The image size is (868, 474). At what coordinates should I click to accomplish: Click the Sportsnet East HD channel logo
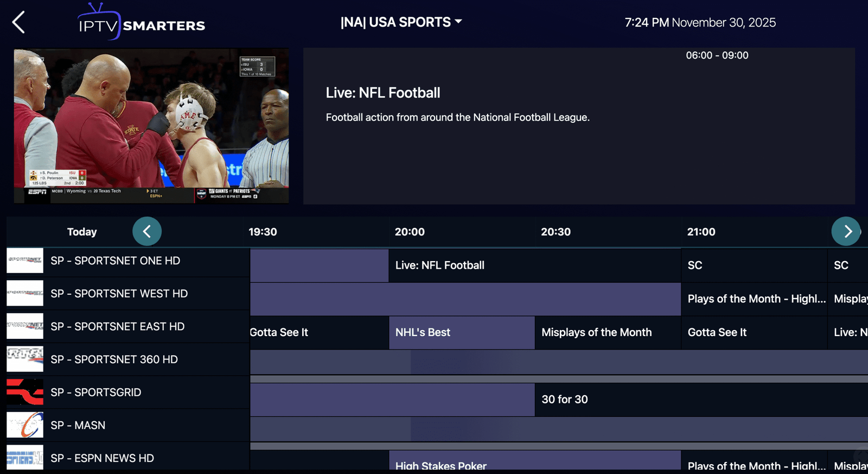coord(25,326)
